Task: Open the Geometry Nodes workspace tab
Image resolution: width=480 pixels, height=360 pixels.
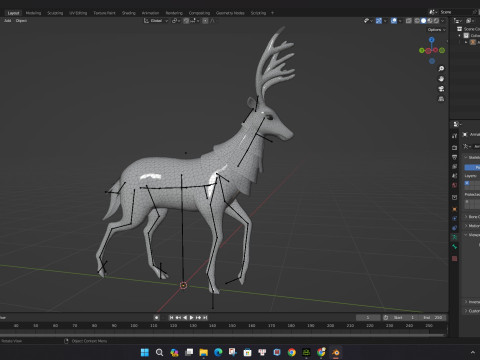Action: click(230, 13)
